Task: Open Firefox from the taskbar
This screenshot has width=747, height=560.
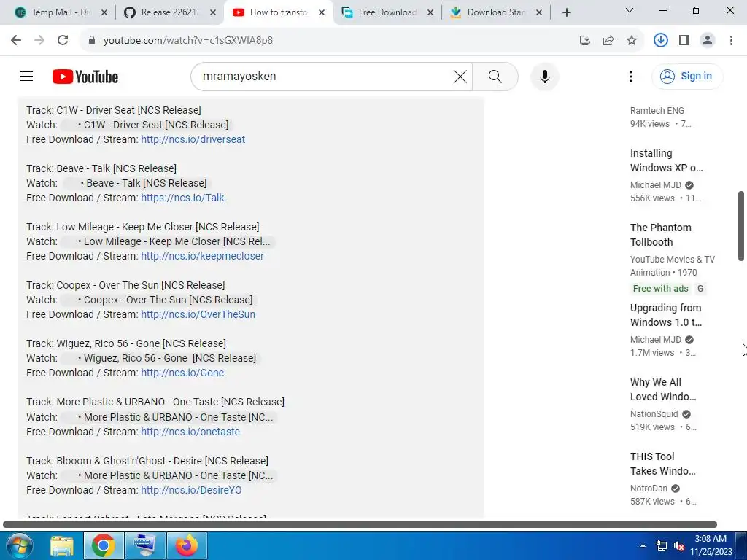Action: point(187,545)
